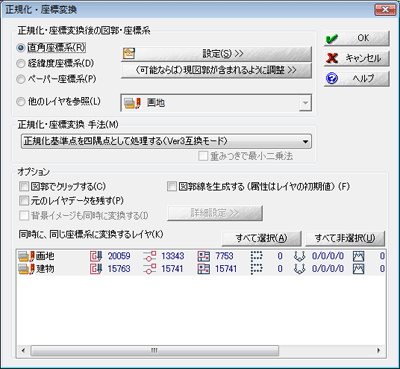This screenshot has height=369, width=400.
Task: Click すべて非選択(U) button
Action: pos(345,238)
